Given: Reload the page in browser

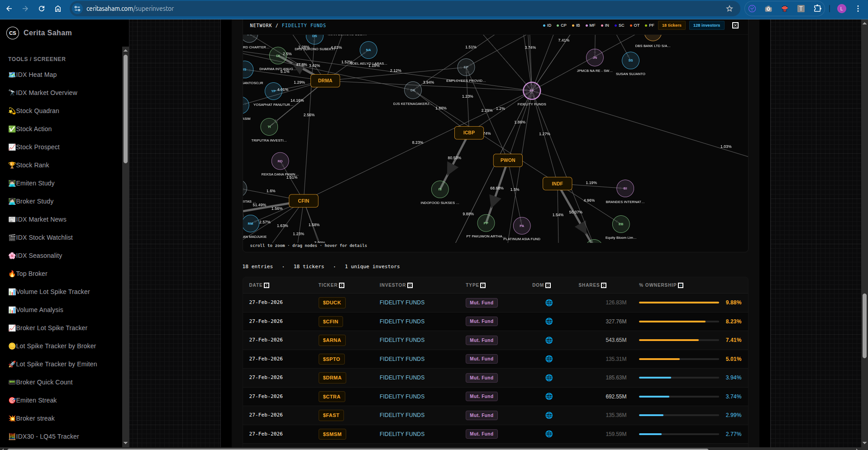Looking at the screenshot, I should [x=42, y=9].
